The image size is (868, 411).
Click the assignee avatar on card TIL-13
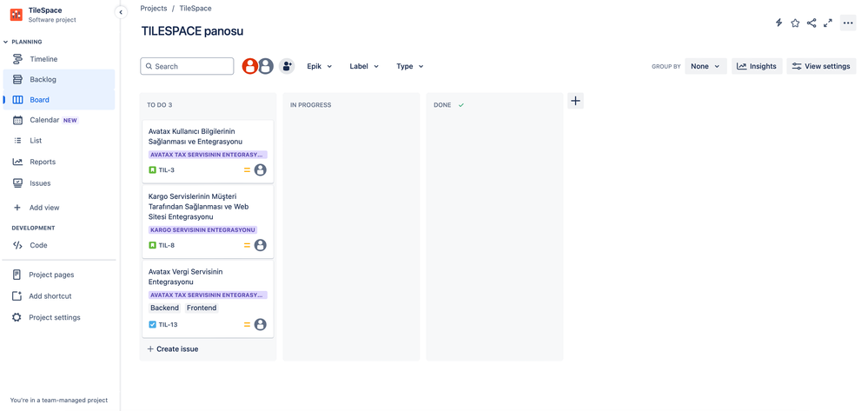[x=260, y=325]
